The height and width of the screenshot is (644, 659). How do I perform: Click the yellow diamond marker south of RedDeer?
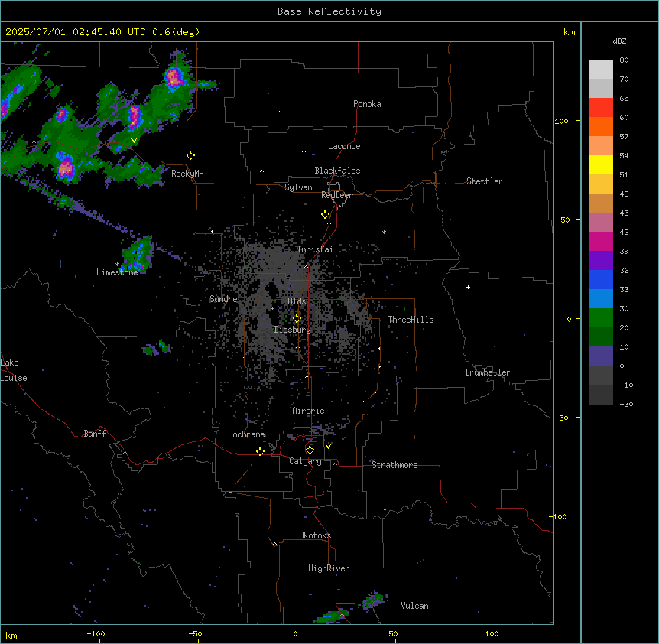click(326, 215)
